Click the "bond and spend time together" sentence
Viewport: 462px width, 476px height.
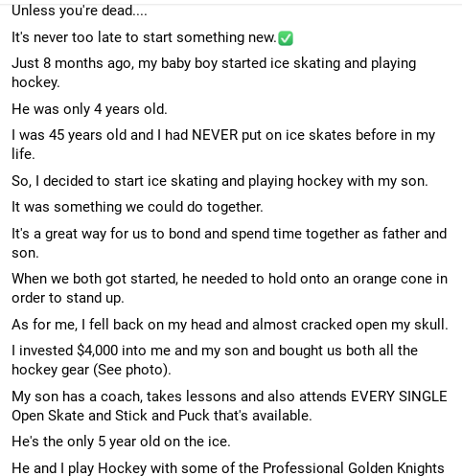(229, 243)
